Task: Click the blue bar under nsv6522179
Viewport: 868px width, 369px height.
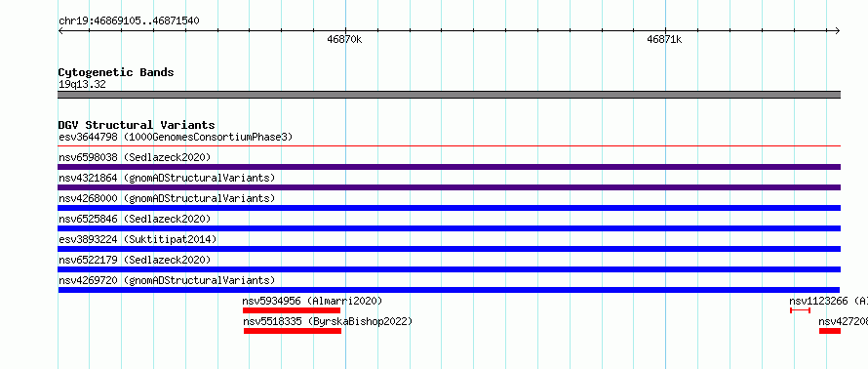Action: point(450,269)
